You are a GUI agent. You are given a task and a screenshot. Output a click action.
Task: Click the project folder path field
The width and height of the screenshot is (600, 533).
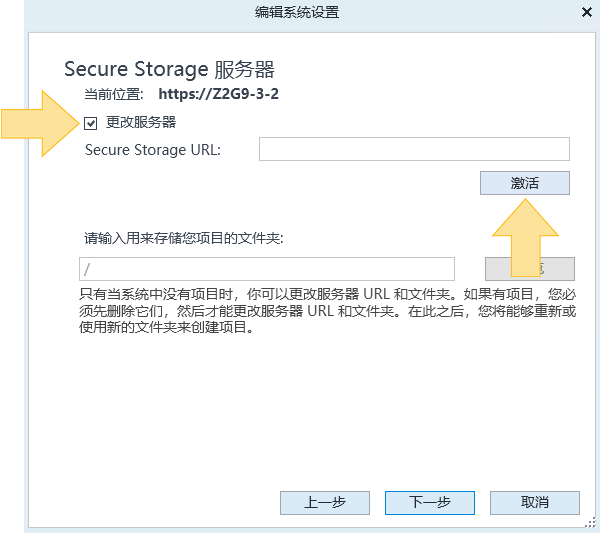pyautogui.click(x=267, y=269)
